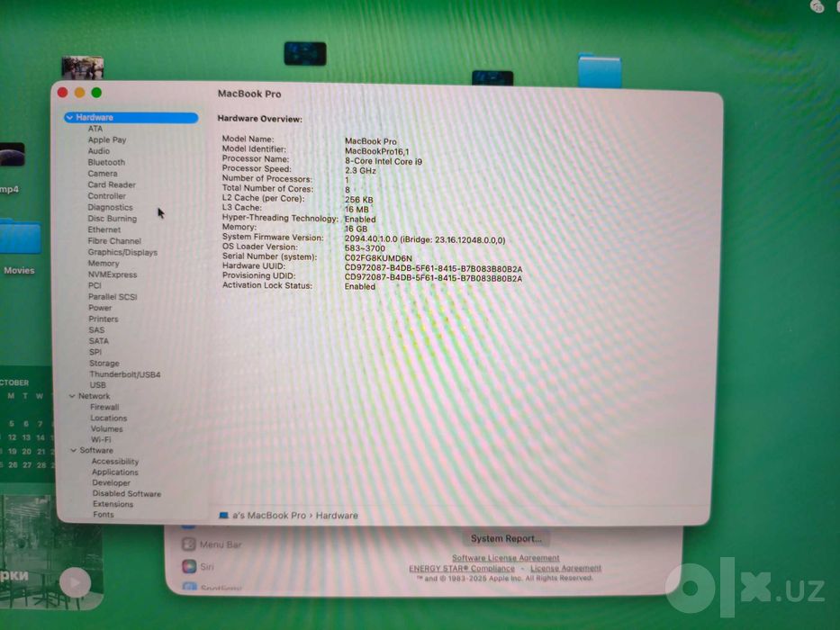840x630 pixels.
Task: Collapse the Hardware section chevron
Action: tap(69, 117)
